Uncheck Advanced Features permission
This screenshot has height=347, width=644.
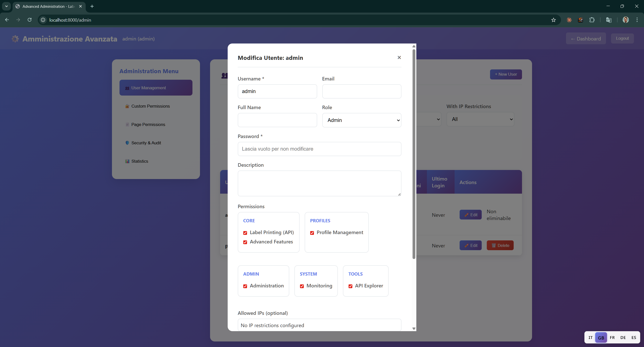tap(245, 242)
